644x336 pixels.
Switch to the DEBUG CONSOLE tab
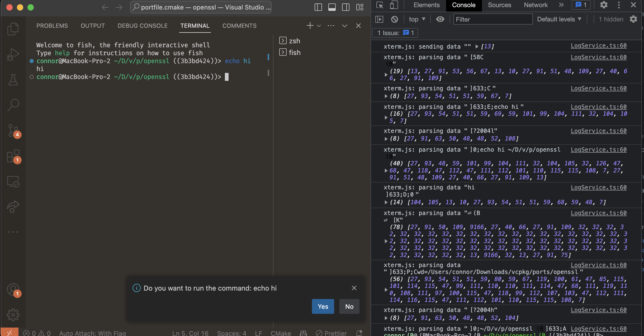click(142, 25)
